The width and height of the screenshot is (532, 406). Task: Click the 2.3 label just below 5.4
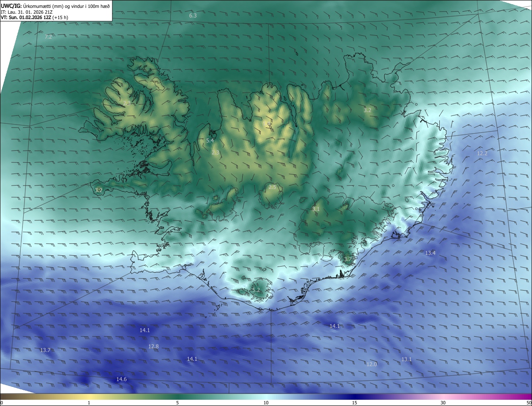[215, 153]
